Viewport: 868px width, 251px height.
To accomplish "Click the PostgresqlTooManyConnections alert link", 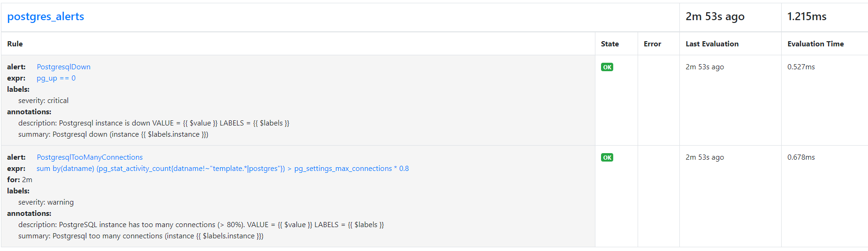I will 90,157.
